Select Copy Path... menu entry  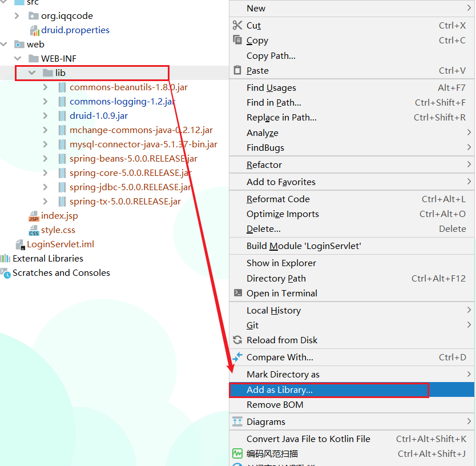[x=352, y=55]
